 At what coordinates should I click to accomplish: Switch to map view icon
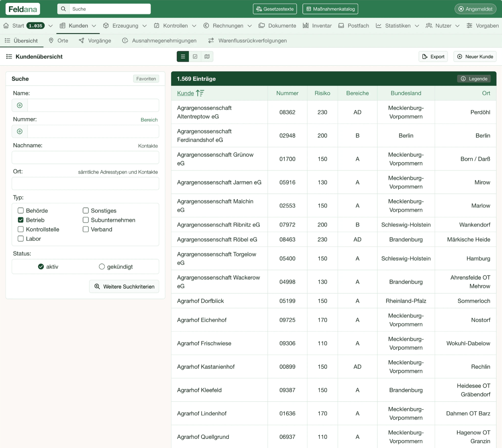pyautogui.click(x=207, y=57)
